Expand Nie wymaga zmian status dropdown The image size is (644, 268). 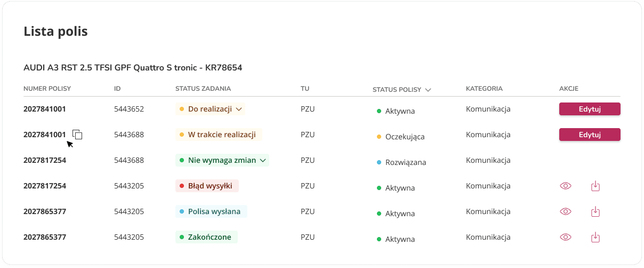263,160
